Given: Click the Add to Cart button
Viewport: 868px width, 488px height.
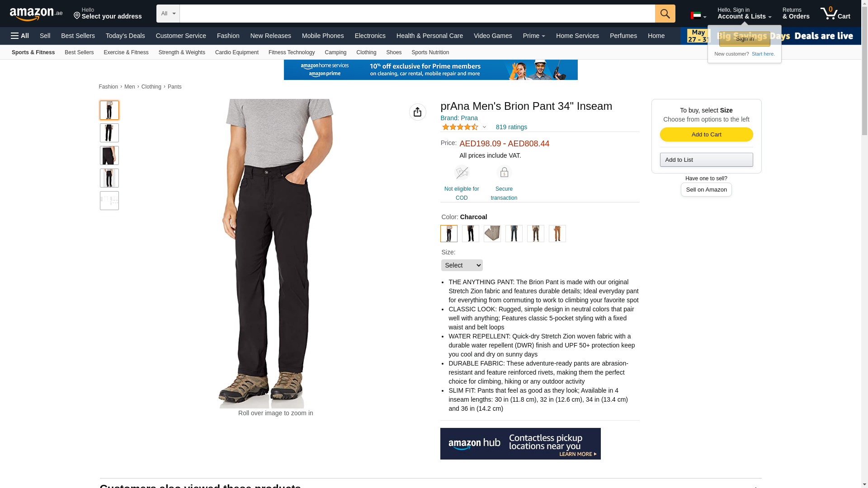Looking at the screenshot, I should click(706, 134).
